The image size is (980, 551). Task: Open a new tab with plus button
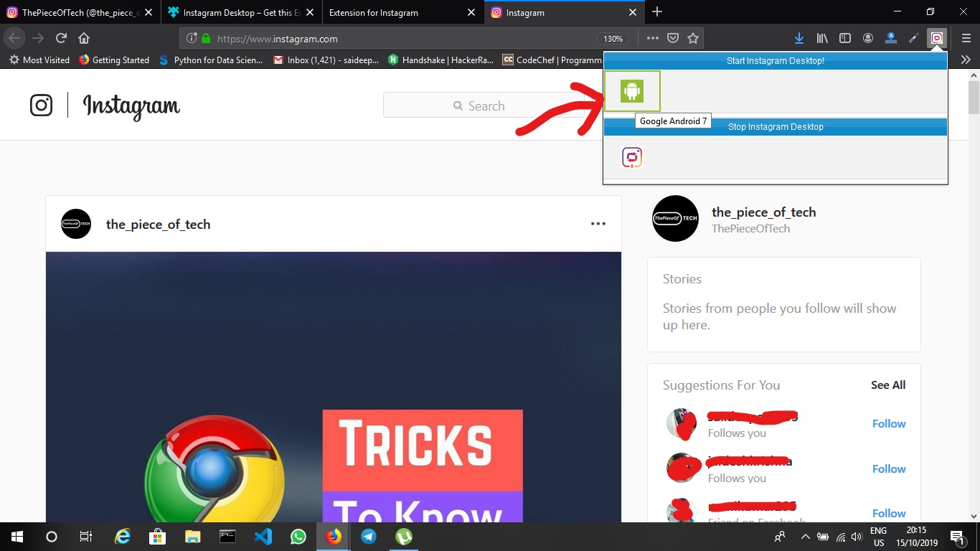[x=657, y=12]
